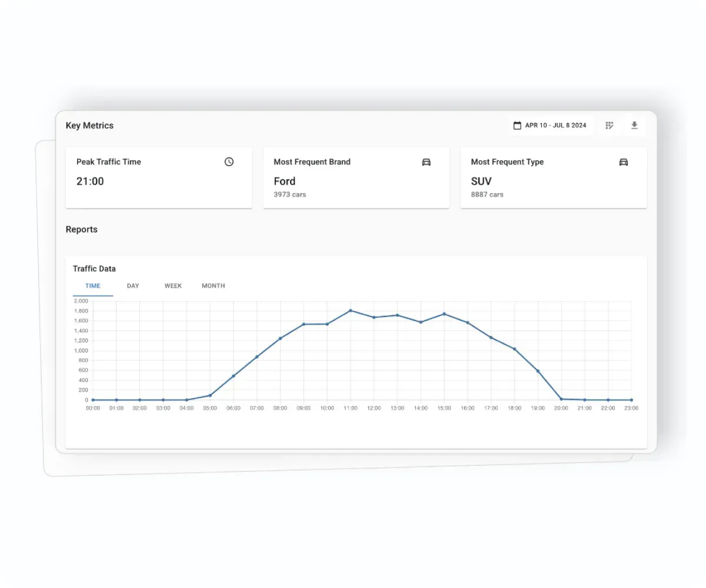Click the calendar icon in the date range
706x588 pixels.
pyautogui.click(x=517, y=125)
